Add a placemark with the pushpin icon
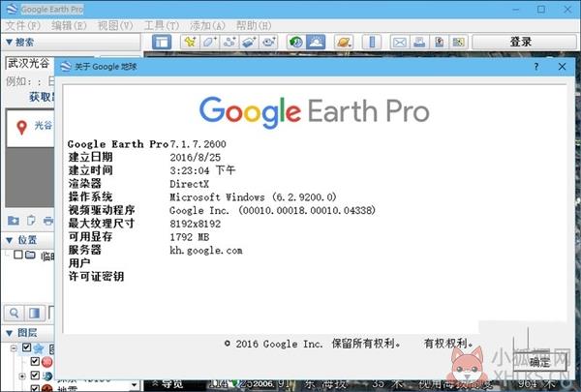The width and height of the screenshot is (581, 392). click(190, 43)
